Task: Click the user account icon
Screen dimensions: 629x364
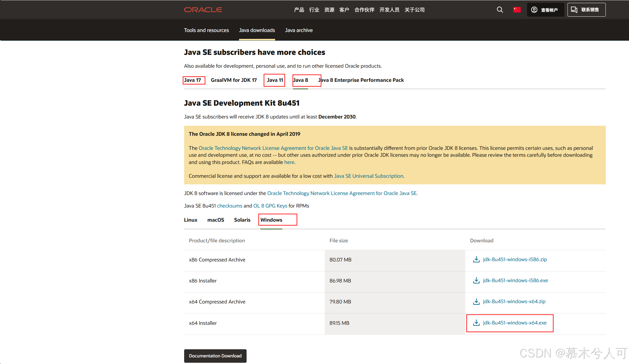Action: tap(534, 10)
